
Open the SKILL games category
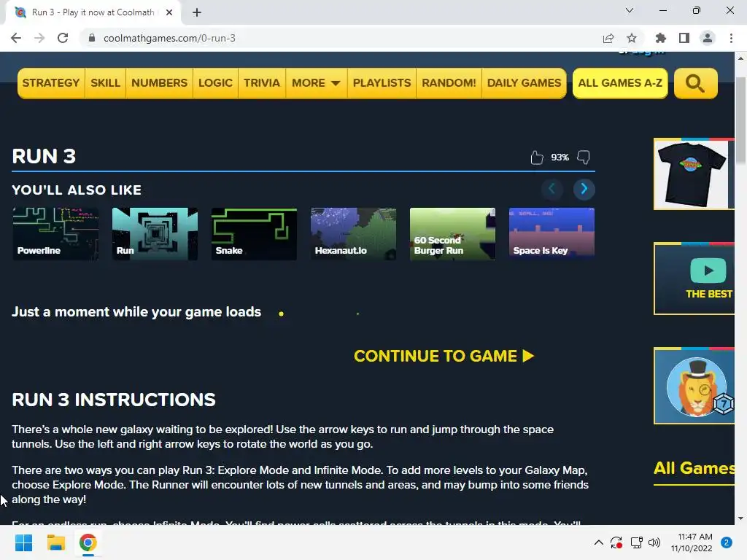pos(105,83)
